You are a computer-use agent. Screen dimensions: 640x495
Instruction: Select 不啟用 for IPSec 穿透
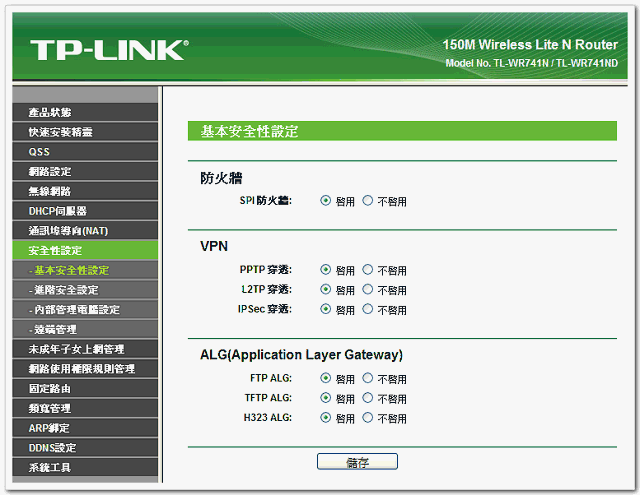(368, 310)
